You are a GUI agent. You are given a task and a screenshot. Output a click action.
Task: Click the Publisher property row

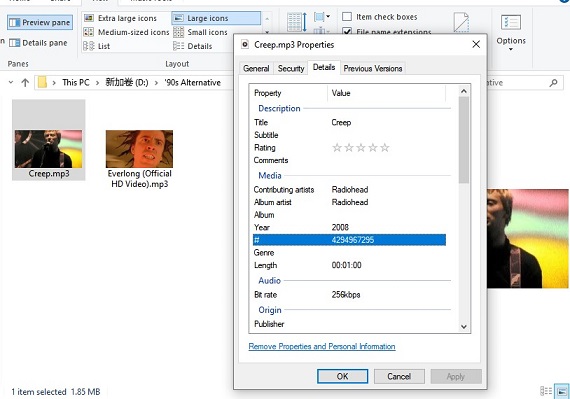[x=349, y=324]
